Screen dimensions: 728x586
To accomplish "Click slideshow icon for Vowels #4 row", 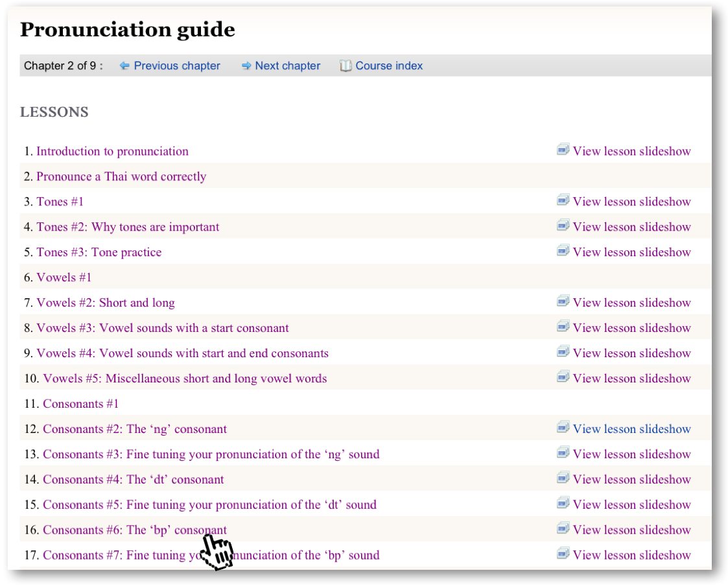I will [563, 352].
